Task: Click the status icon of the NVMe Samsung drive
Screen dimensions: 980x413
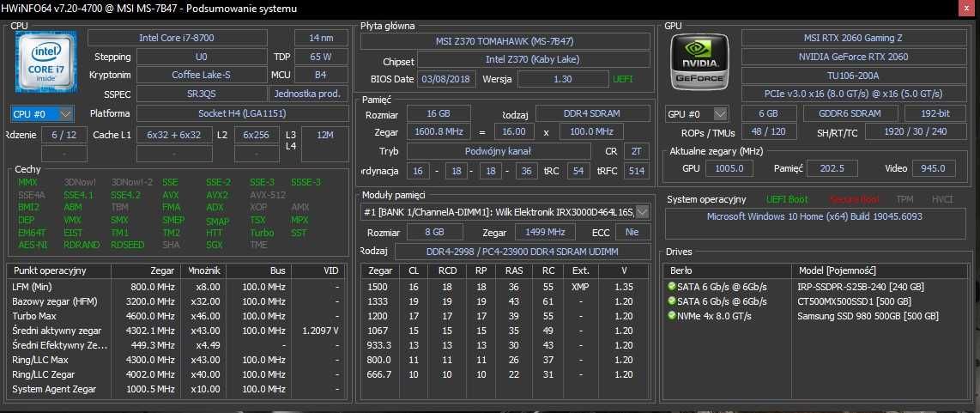Action: (x=672, y=316)
